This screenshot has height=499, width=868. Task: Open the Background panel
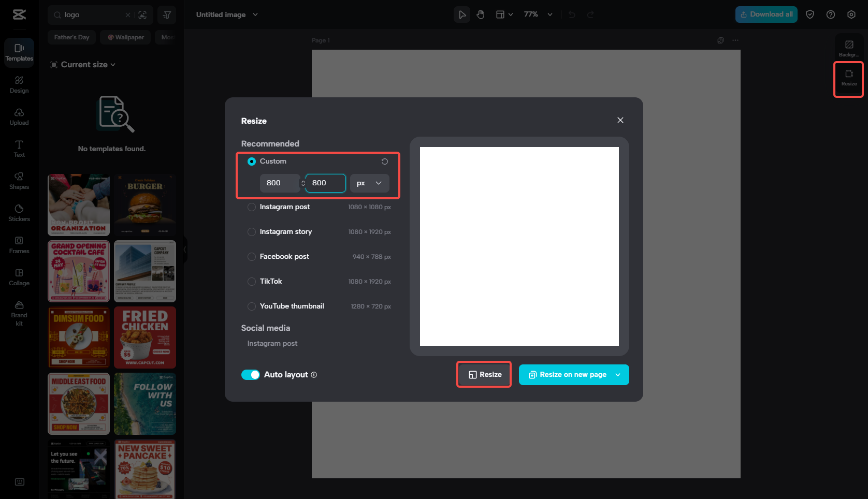click(848, 47)
